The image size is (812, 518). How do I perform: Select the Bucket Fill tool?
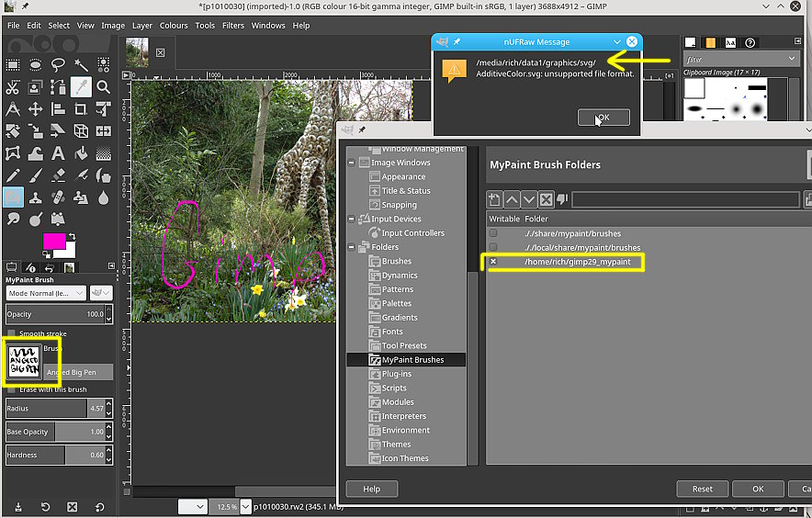81,153
